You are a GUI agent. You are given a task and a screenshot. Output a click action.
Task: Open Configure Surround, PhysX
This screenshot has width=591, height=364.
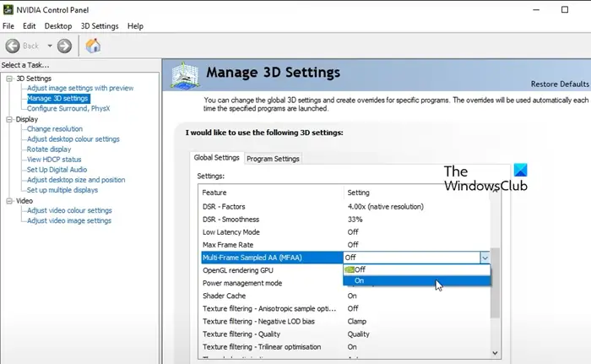(68, 108)
